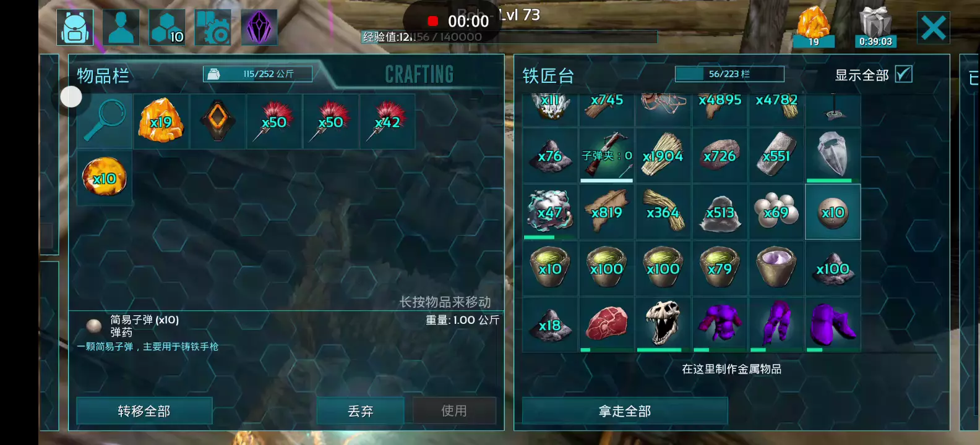Select the raw meat item
Screen dimensions: 980x445
pos(606,324)
